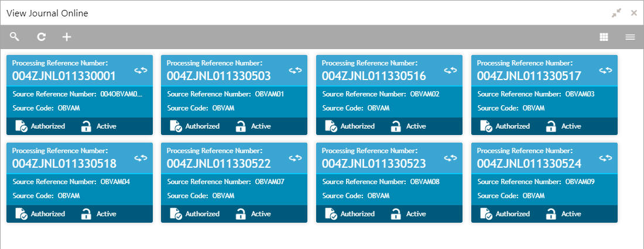This screenshot has height=249, width=644.
Task: Click swap arrows icon on card 004ZJNL011330522
Action: (295, 158)
